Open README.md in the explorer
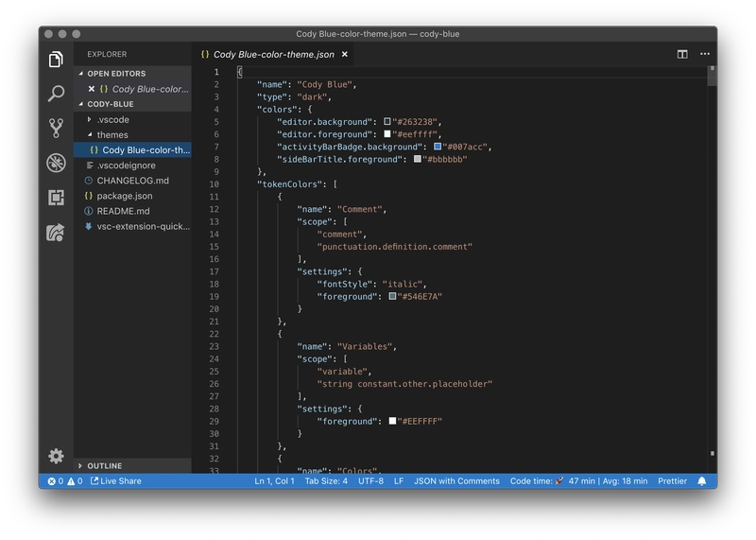 click(x=132, y=212)
